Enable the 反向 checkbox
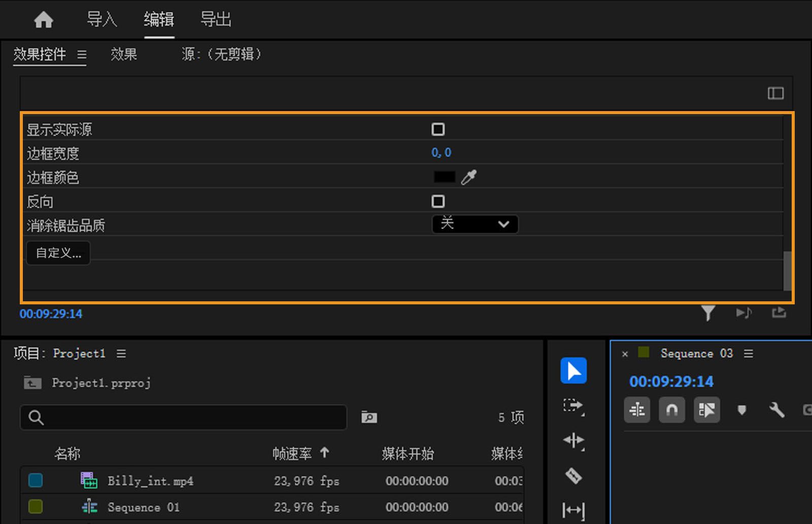This screenshot has width=812, height=524. [438, 201]
